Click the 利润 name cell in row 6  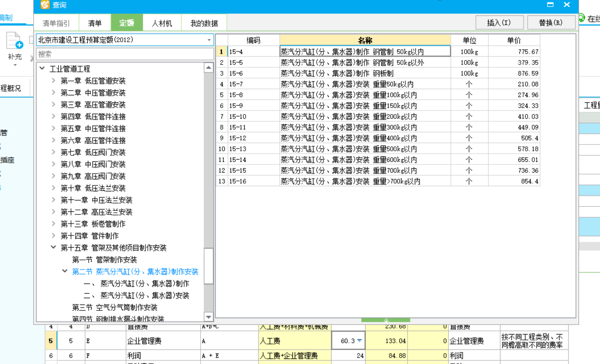point(163,356)
